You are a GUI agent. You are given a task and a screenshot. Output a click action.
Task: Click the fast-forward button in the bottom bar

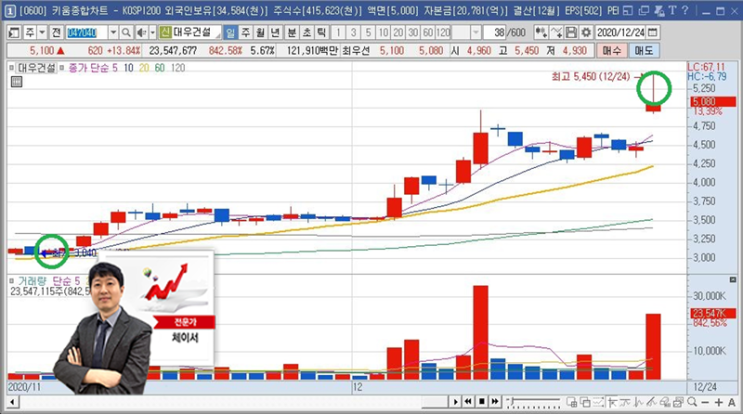[495, 402]
